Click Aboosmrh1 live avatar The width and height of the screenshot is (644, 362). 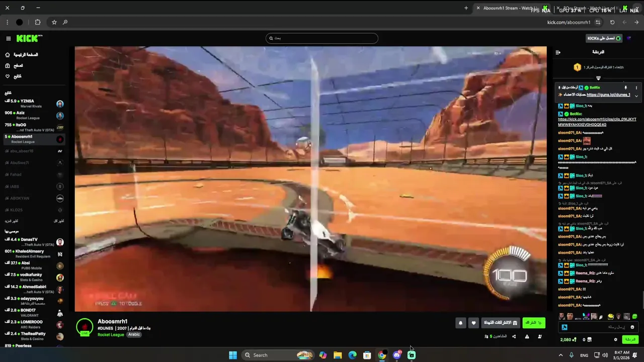pyautogui.click(x=85, y=327)
